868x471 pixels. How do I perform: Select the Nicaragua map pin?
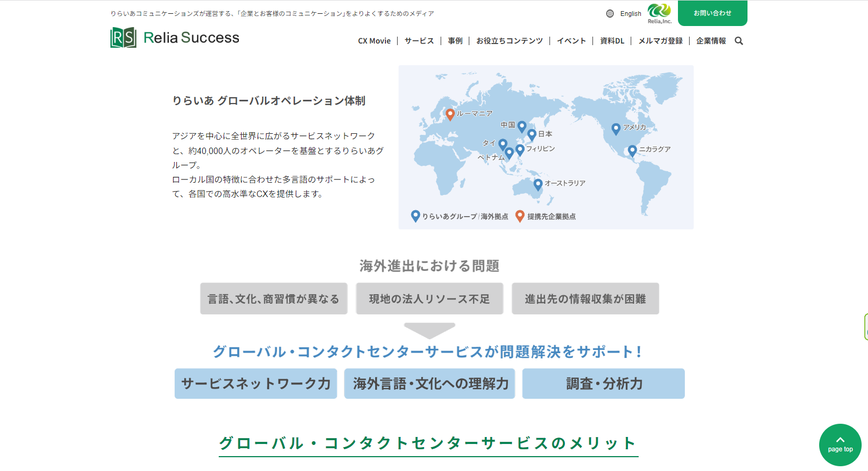coord(632,151)
